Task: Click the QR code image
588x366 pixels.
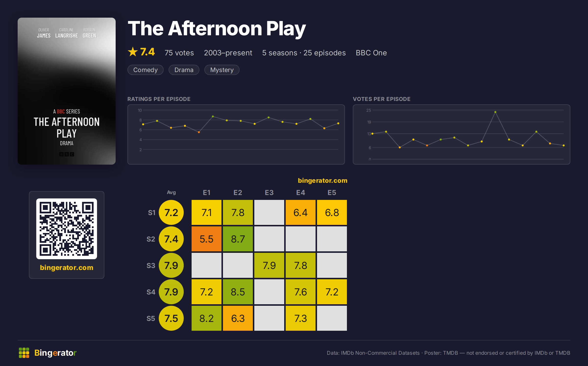Action: click(67, 229)
